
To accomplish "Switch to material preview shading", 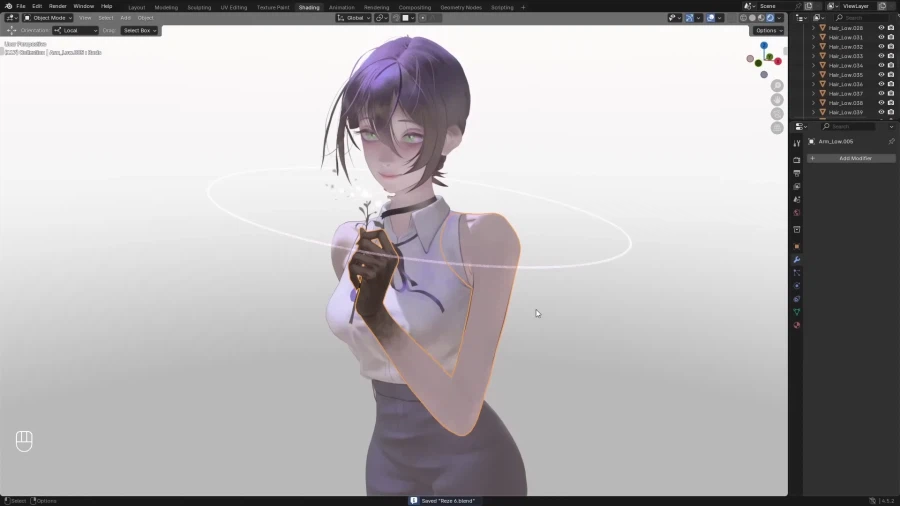I will tap(761, 18).
